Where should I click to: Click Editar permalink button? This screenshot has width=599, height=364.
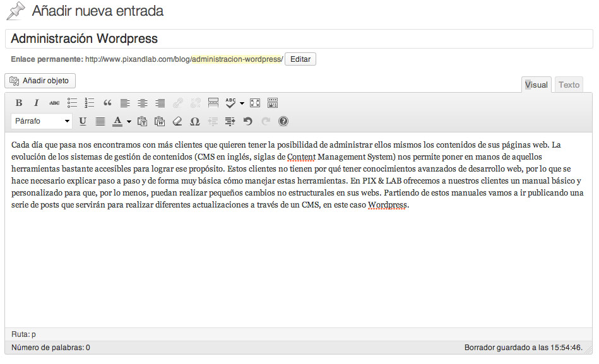click(x=300, y=59)
